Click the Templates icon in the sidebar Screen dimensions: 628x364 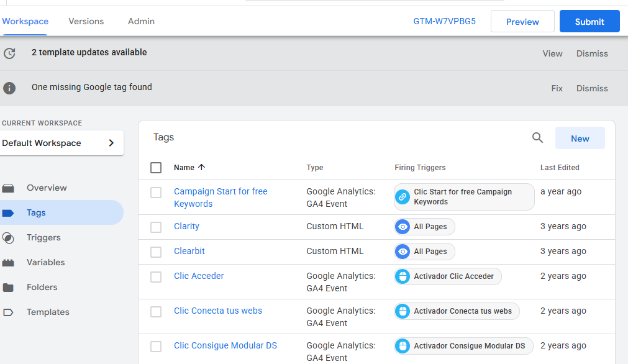[x=9, y=312]
